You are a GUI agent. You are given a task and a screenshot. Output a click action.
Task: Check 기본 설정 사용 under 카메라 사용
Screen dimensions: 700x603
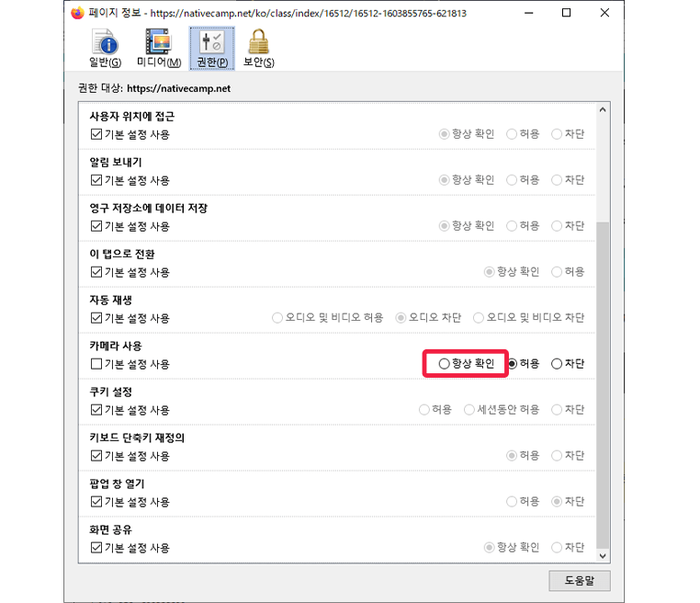coord(96,364)
